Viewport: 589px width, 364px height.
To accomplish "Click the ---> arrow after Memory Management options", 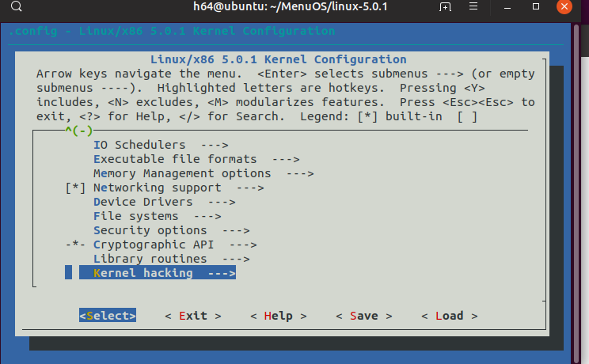I will click(300, 174).
